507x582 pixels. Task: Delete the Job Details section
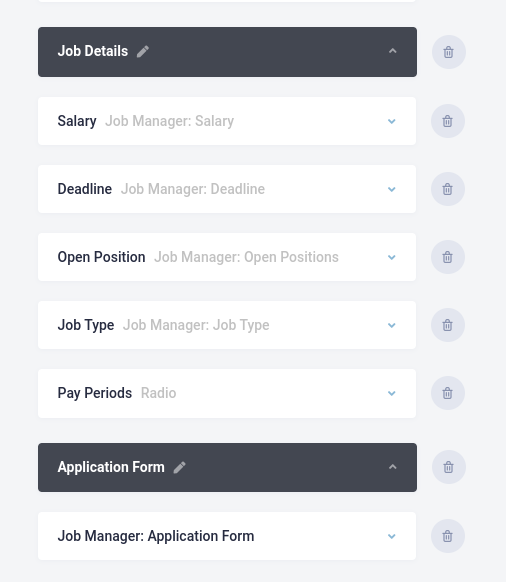(x=448, y=52)
